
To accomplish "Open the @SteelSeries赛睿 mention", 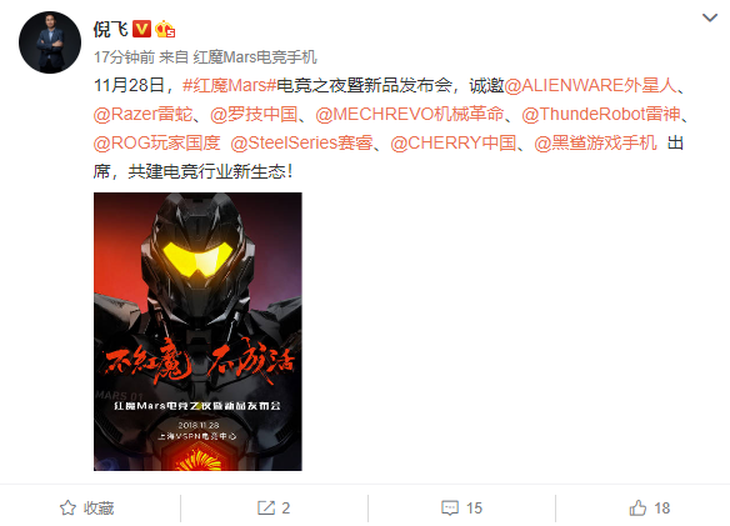I will [302, 143].
